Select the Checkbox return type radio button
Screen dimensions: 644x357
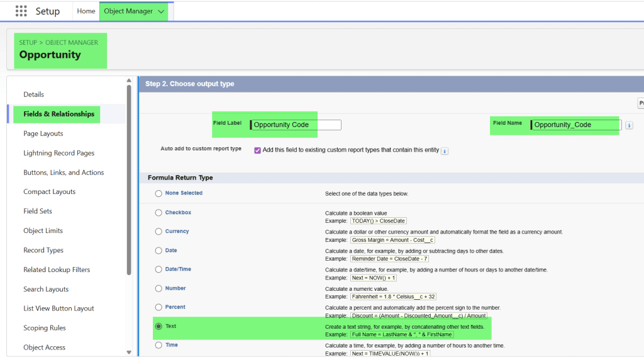coord(158,213)
